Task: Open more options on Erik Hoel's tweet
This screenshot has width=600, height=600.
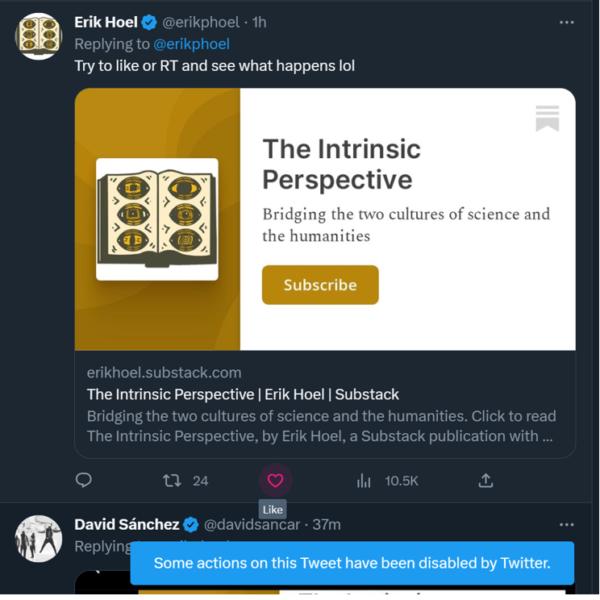Action: click(566, 23)
